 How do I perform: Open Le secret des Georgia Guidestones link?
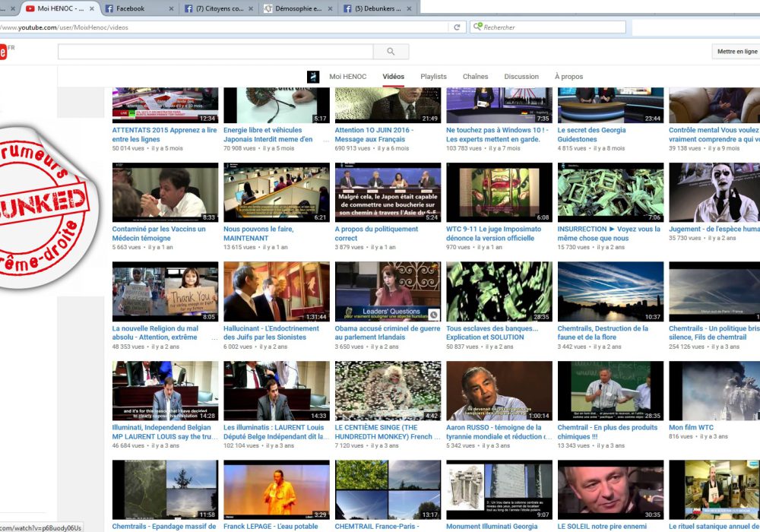[591, 135]
